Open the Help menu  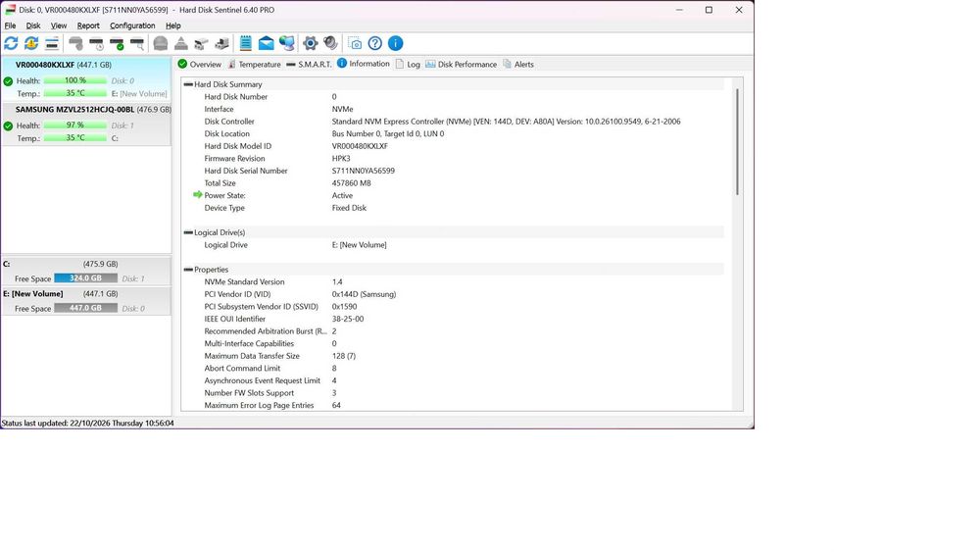[x=173, y=25]
